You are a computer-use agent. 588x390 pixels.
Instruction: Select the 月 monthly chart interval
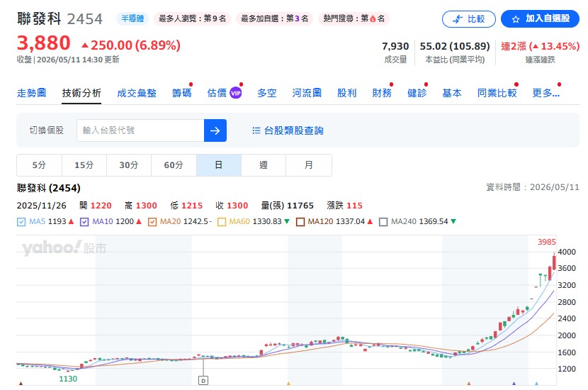[309, 165]
